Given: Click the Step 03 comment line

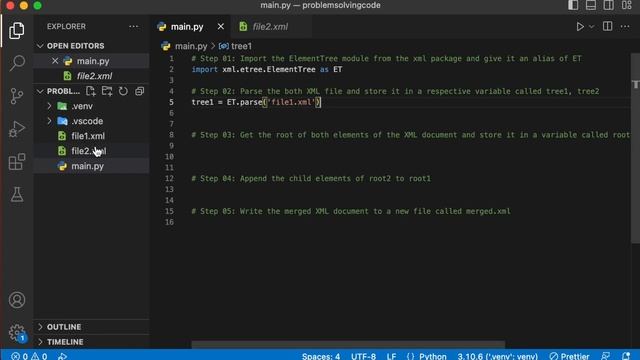Looking at the screenshot, I should pos(411,135).
